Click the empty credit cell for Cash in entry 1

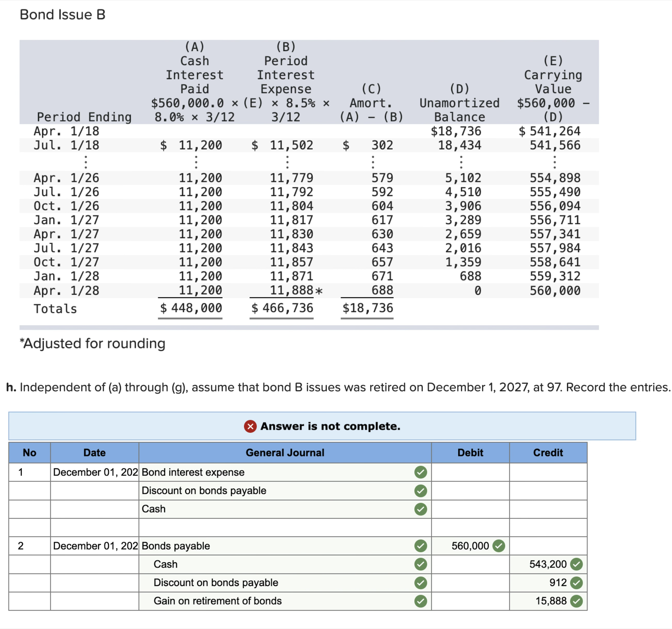coord(548,509)
